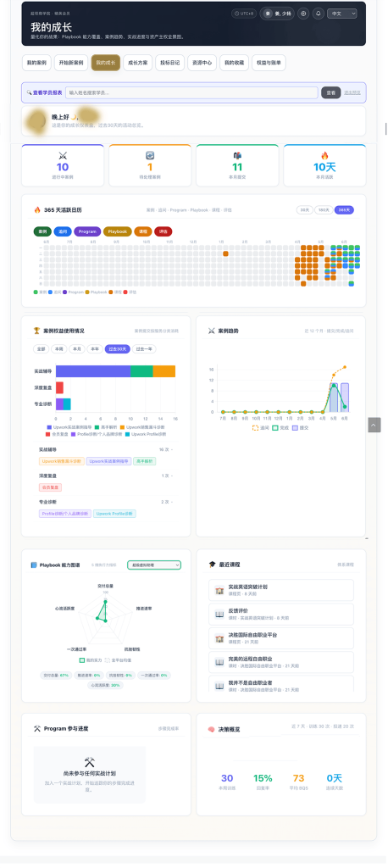Image resolution: width=388 pixels, height=868 pixels.
Task: Switch to 我的案例 tab
Action: pos(36,63)
